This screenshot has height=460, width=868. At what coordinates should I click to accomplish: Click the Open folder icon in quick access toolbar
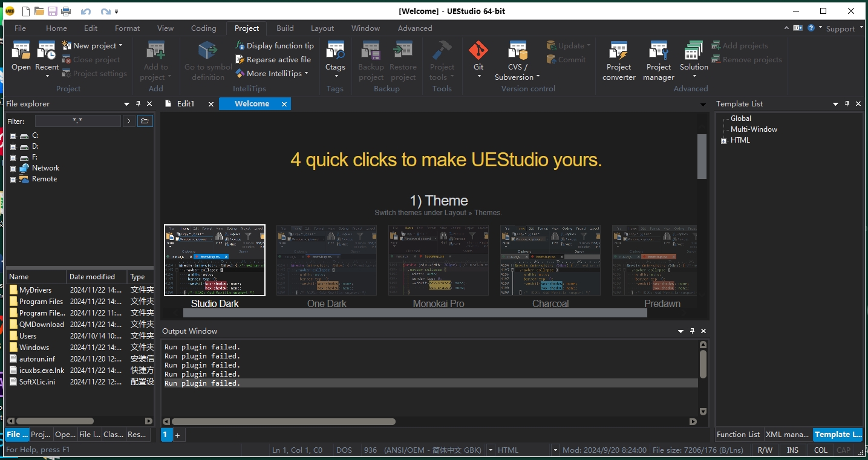pyautogui.click(x=39, y=11)
